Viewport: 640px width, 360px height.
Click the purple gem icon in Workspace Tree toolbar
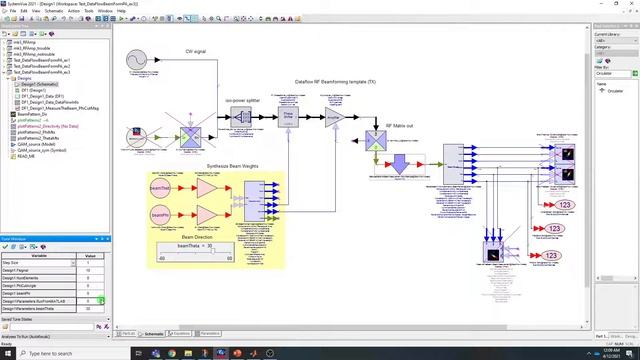point(51,34)
